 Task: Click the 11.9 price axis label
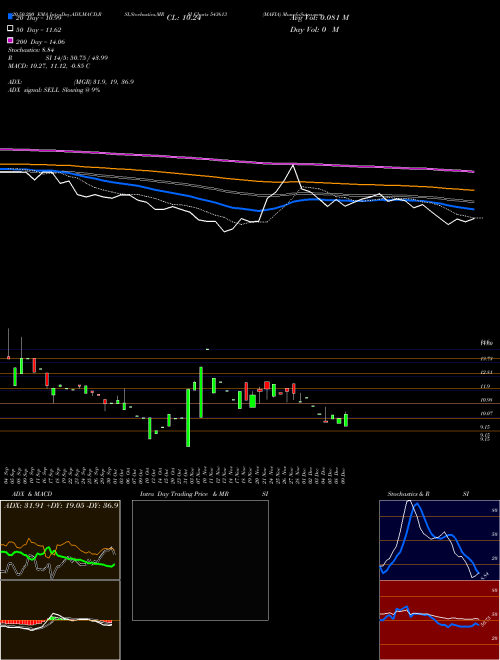[x=485, y=386]
